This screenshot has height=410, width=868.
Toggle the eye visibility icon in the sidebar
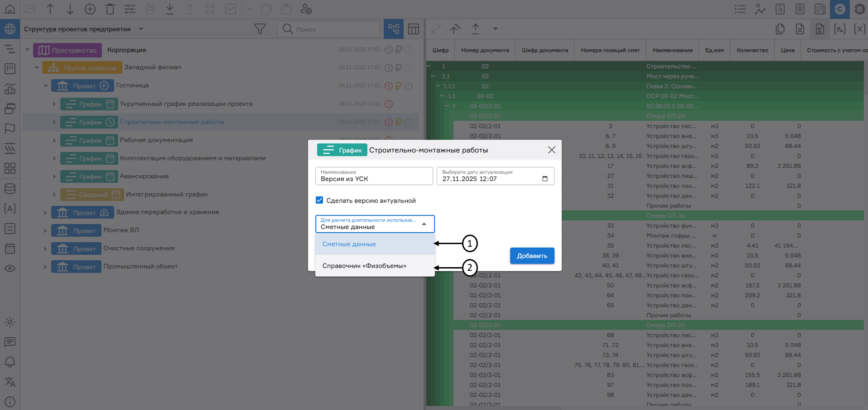(x=10, y=268)
